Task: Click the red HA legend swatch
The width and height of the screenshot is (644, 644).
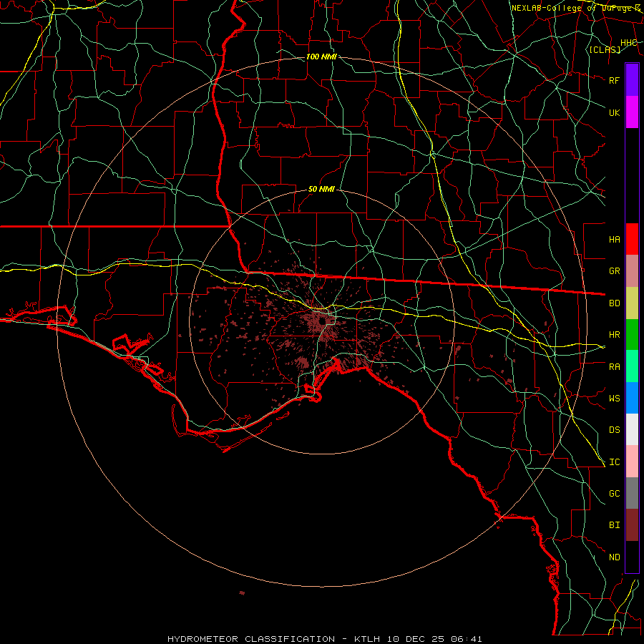Action: pyautogui.click(x=632, y=239)
